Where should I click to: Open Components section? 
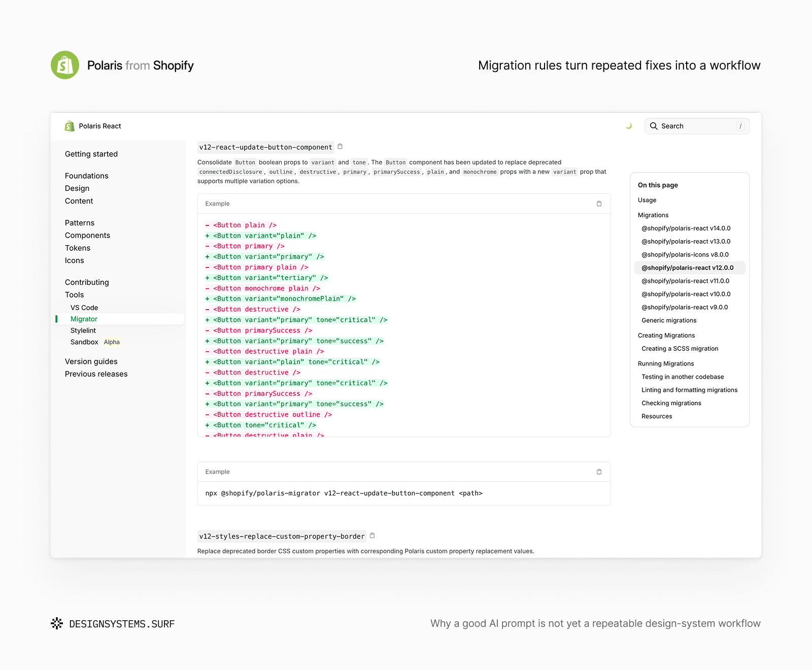click(87, 236)
